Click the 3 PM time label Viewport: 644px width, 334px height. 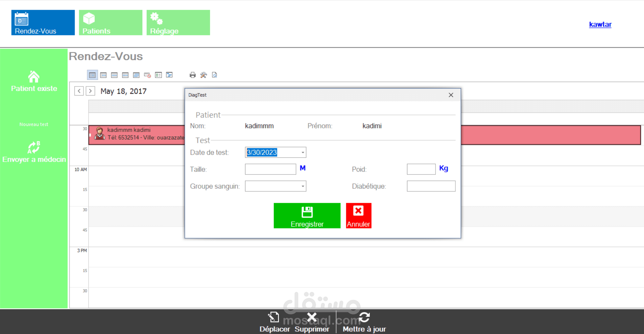(x=82, y=251)
